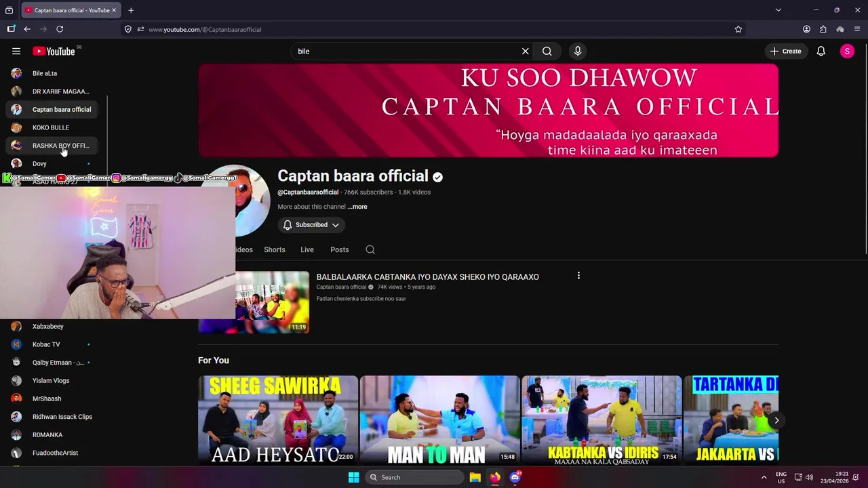Screen dimensions: 868x488
Task: Search within channel using magnifier icon
Action: coord(370,249)
